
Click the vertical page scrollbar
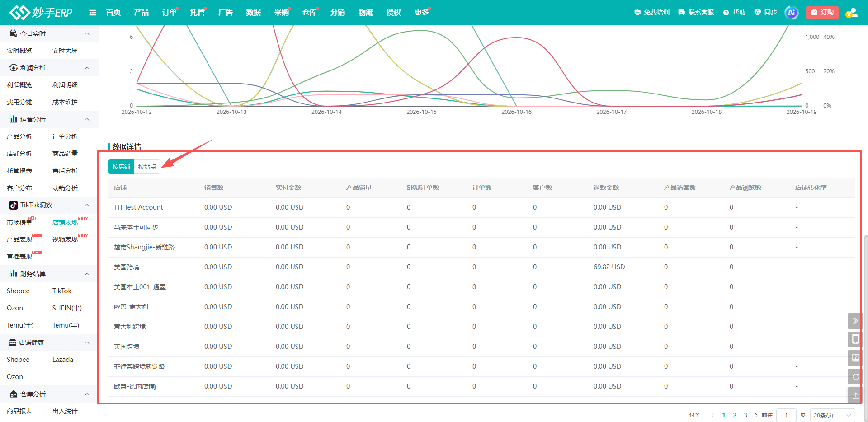pos(865,328)
